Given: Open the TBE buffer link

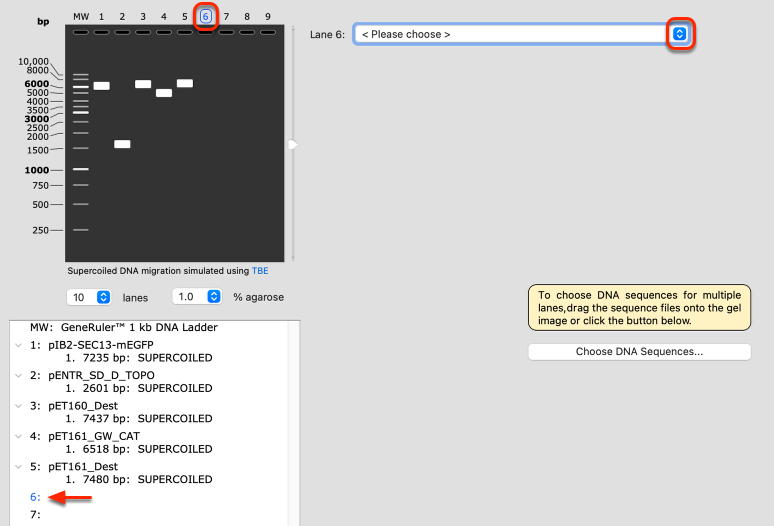Looking at the screenshot, I should coord(260,271).
